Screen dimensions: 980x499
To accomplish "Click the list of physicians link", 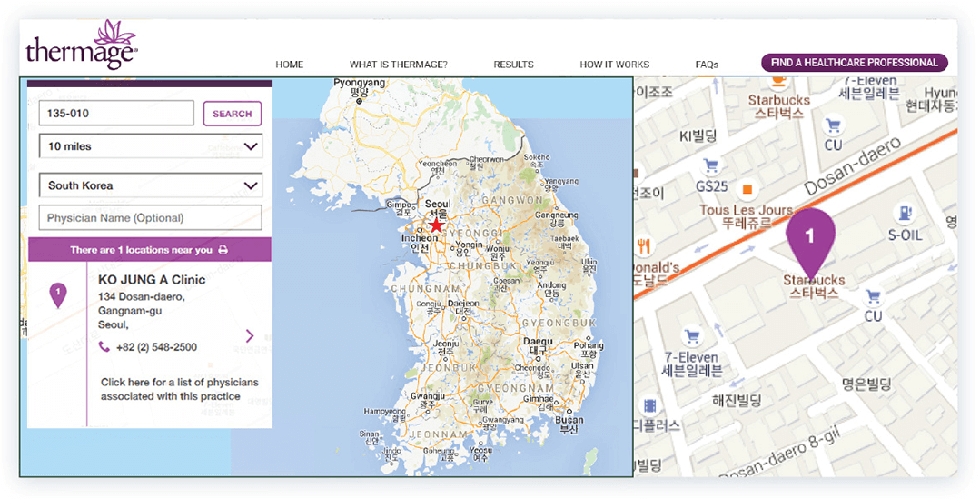I will pyautogui.click(x=179, y=389).
